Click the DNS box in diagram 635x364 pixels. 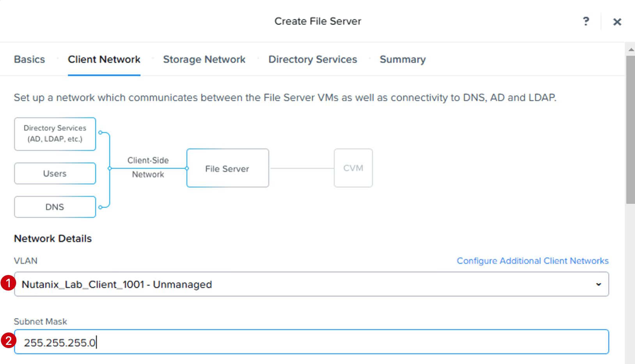(55, 207)
